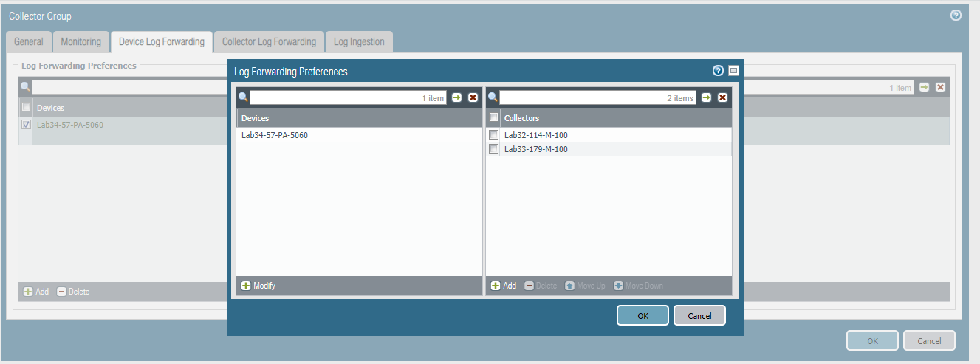
Task: Switch to the Monitoring tab
Action: pyautogui.click(x=80, y=42)
